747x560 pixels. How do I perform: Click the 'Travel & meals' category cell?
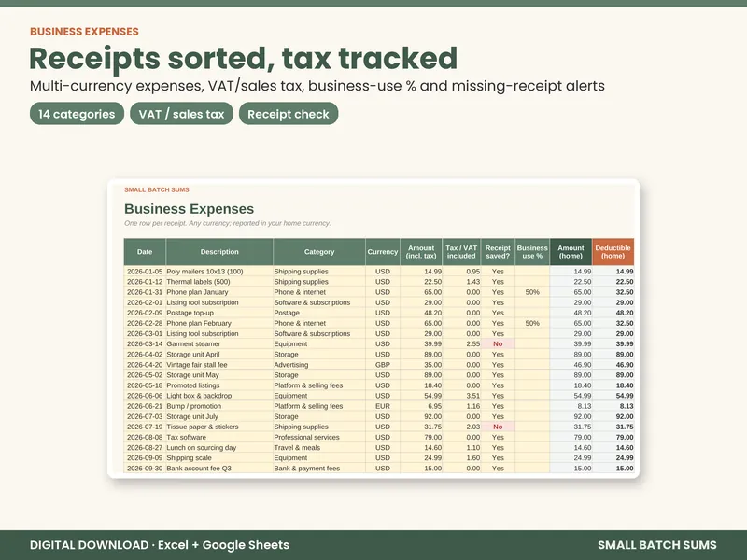point(319,448)
